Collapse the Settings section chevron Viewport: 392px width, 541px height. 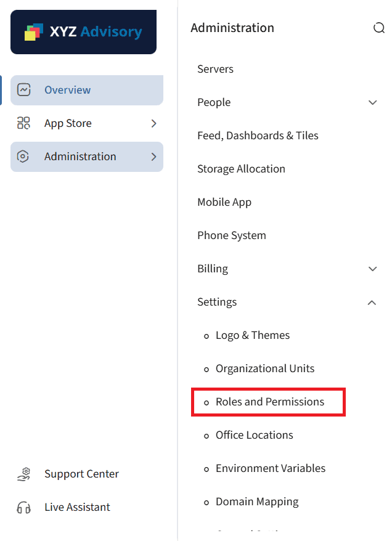pyautogui.click(x=372, y=302)
